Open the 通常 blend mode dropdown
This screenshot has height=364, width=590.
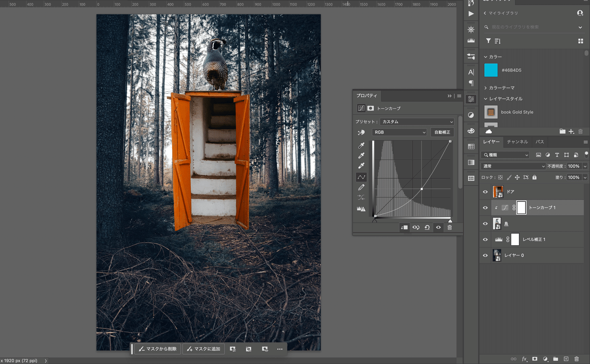pos(513,166)
